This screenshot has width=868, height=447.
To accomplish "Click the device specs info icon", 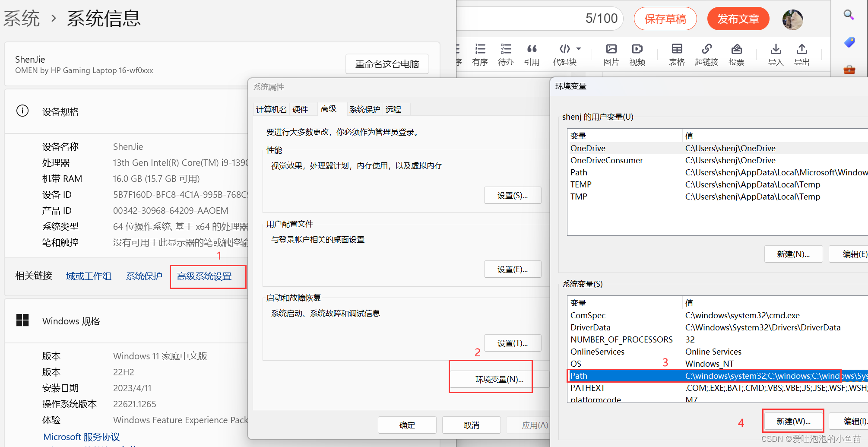I will pyautogui.click(x=22, y=111).
